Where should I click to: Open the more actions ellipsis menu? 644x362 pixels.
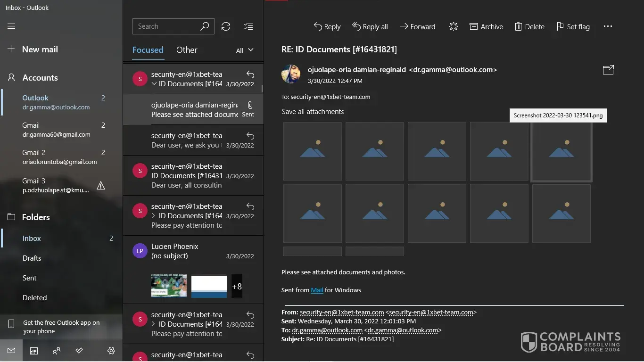[x=608, y=26]
